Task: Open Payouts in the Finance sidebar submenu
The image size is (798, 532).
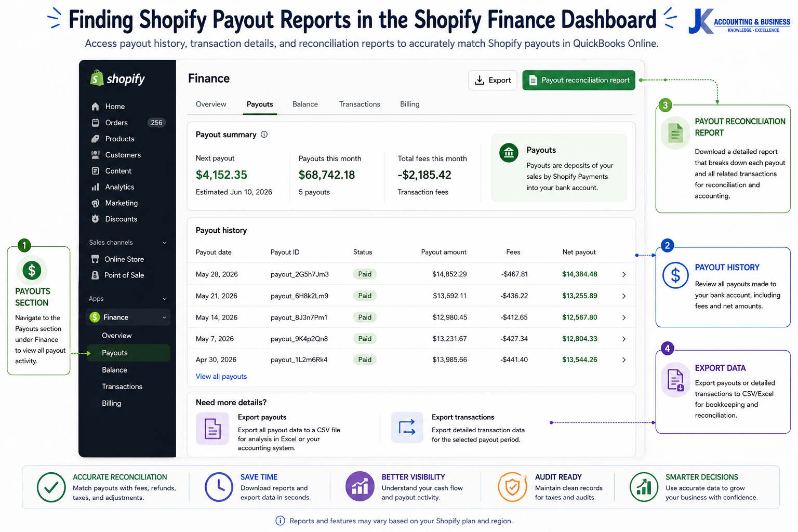Action: pyautogui.click(x=128, y=353)
